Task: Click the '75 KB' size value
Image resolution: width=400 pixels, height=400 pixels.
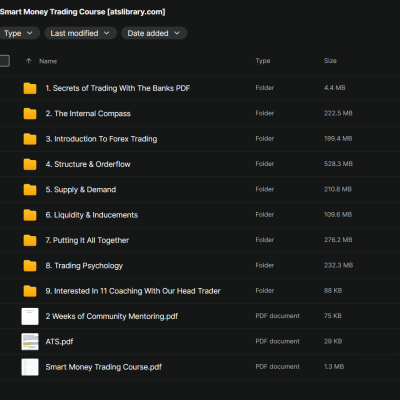Action: (333, 316)
